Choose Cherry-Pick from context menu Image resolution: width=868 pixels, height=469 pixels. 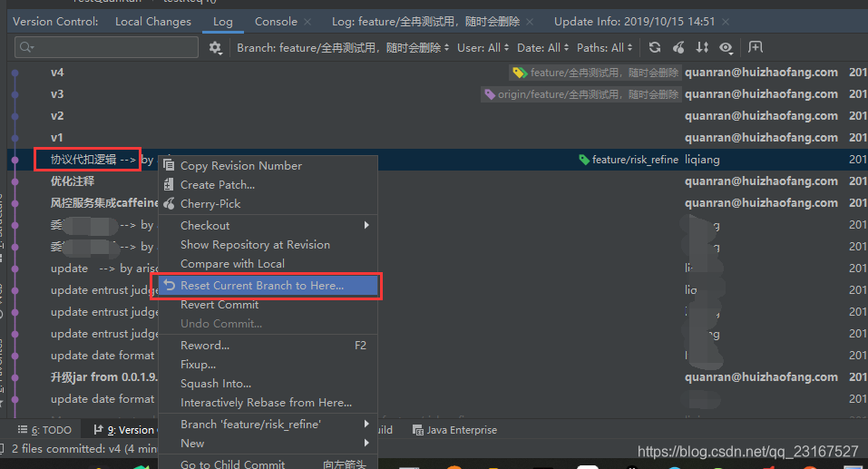(x=268, y=204)
